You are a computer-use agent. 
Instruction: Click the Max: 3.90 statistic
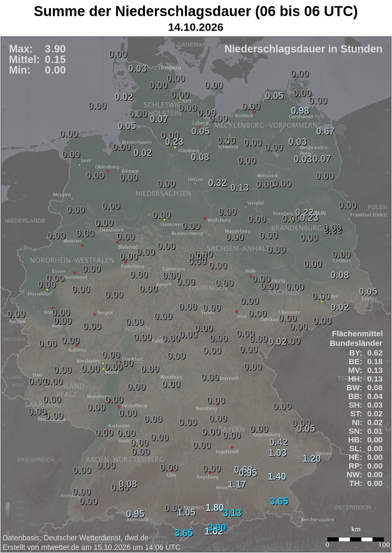point(37,48)
